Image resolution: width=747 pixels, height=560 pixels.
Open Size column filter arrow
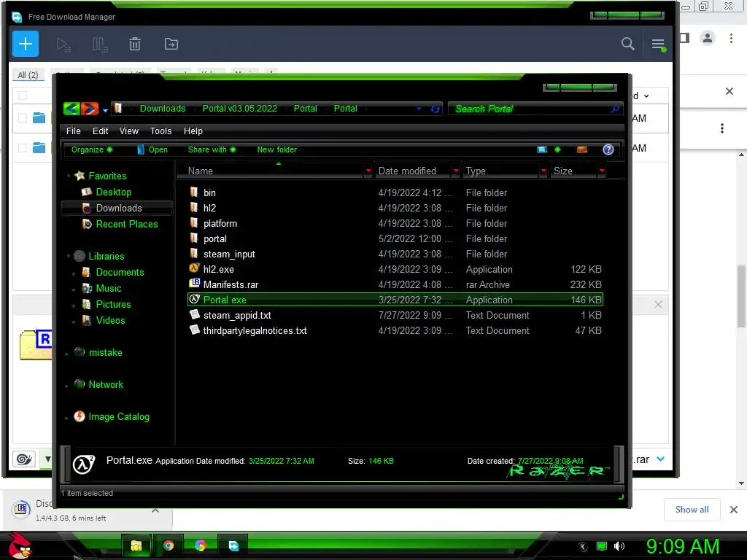(602, 171)
